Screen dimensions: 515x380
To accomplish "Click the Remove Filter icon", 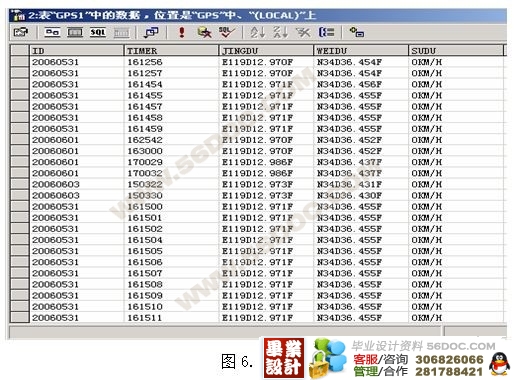I will (x=303, y=32).
